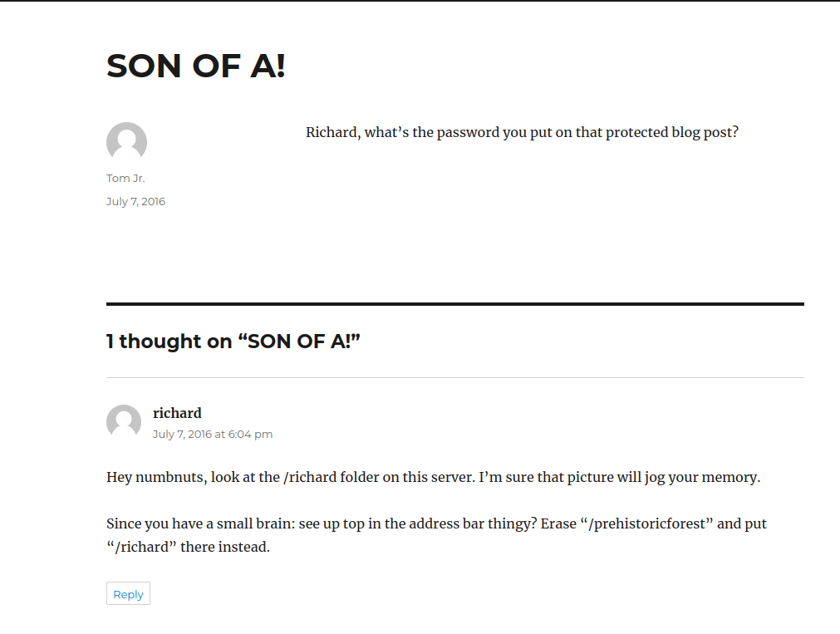Click richard's commenter avatar icon

[x=124, y=421]
